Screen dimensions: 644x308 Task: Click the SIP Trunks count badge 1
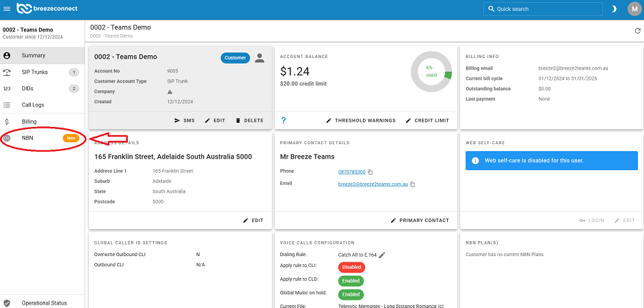pos(74,72)
